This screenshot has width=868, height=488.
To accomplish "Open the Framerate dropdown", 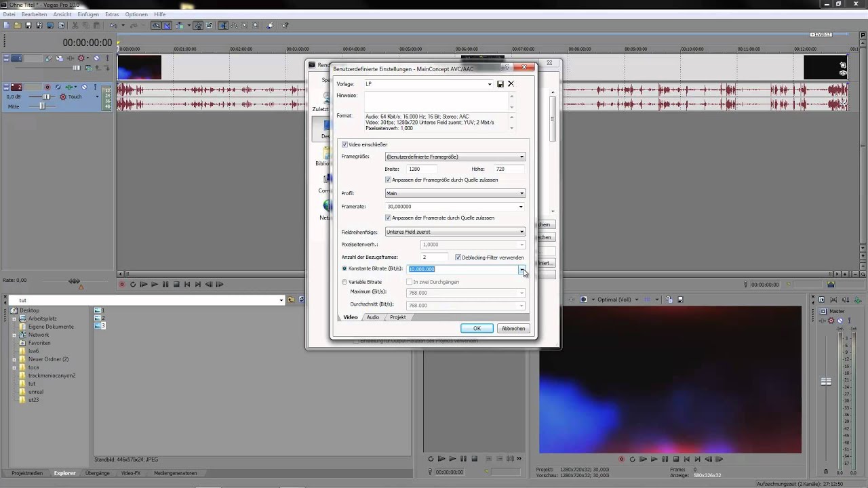I will [521, 207].
